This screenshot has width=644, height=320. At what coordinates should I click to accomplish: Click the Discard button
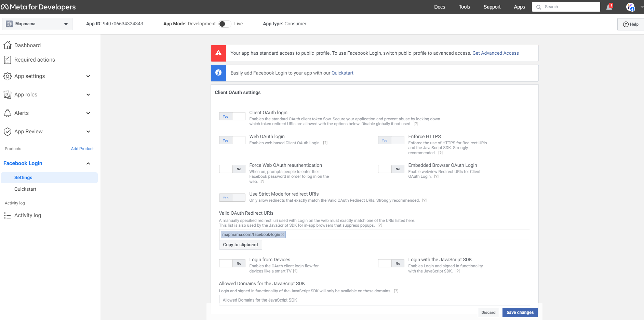[x=488, y=312]
